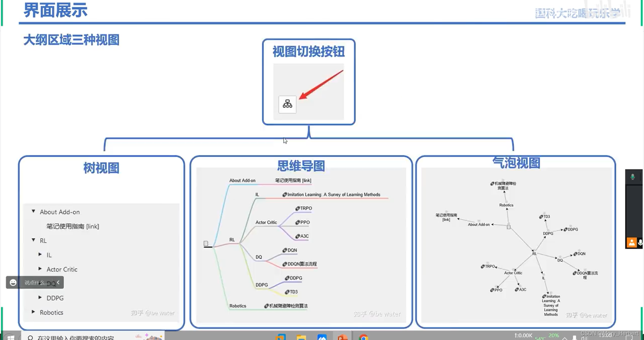Click 笔记使用指南 [link] node in bubble view
Image resolution: width=644 pixels, height=340 pixels.
point(446,218)
